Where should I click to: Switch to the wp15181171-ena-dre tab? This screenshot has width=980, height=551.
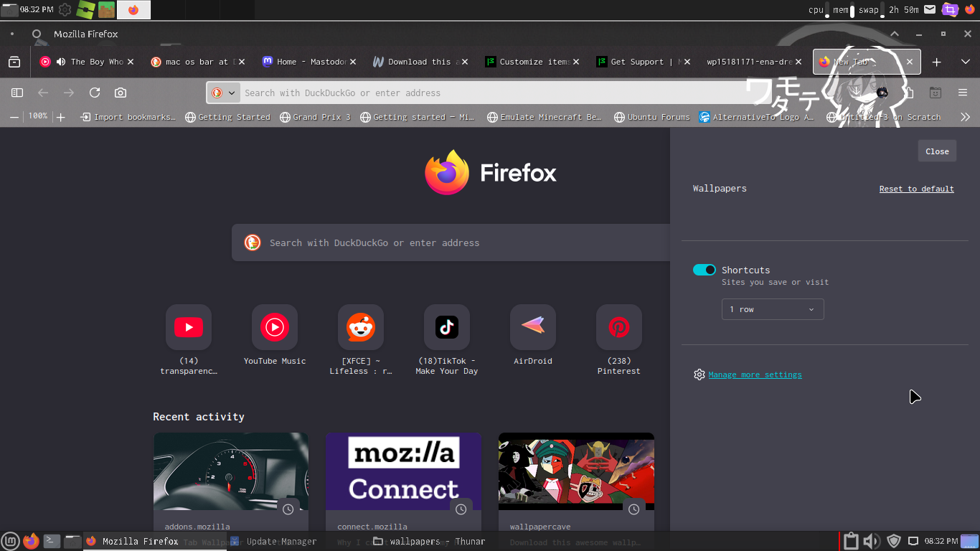coord(753,62)
